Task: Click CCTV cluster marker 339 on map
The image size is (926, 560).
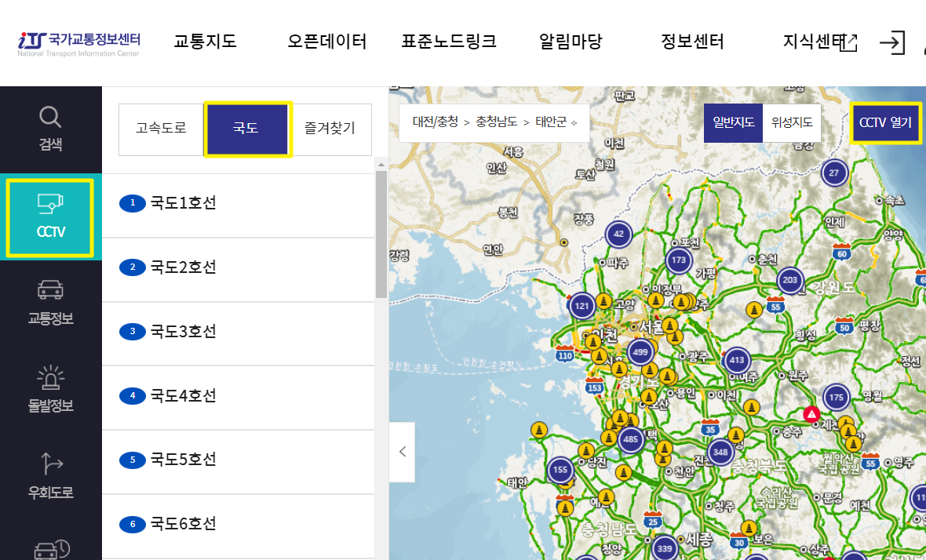Action: pos(665,548)
